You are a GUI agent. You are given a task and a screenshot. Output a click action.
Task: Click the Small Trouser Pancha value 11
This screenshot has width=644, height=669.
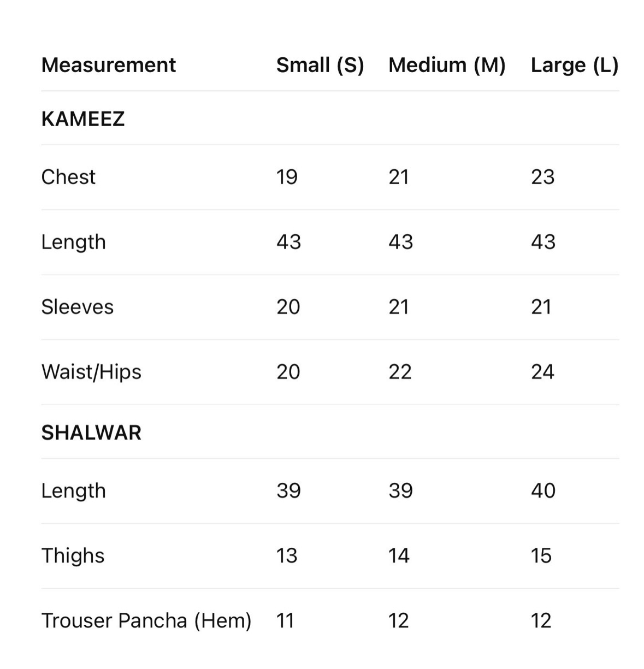pos(285,620)
